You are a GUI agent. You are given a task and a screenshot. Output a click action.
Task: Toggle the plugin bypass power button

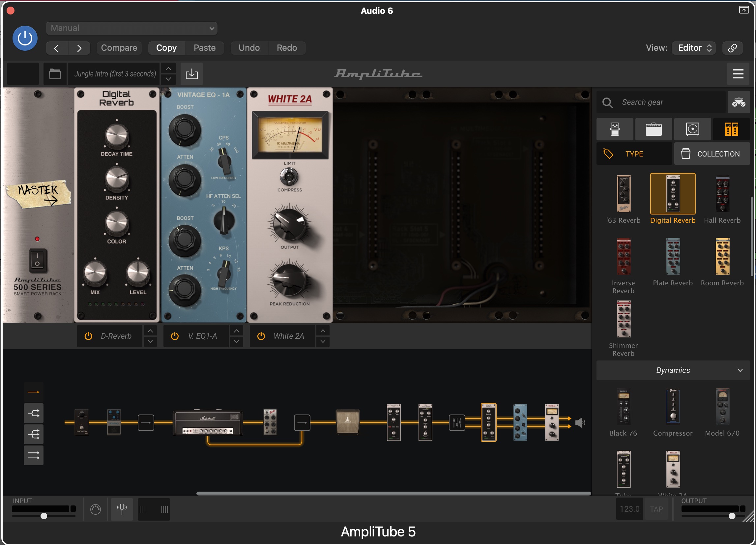[25, 38]
